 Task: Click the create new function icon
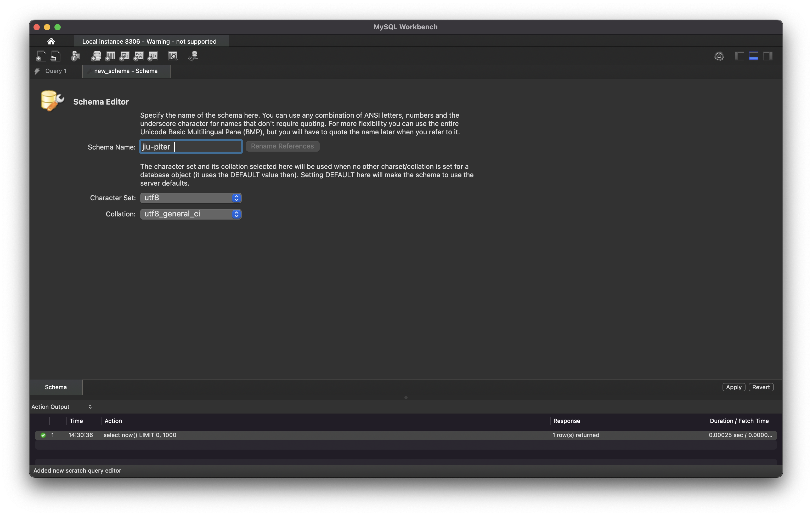153,56
